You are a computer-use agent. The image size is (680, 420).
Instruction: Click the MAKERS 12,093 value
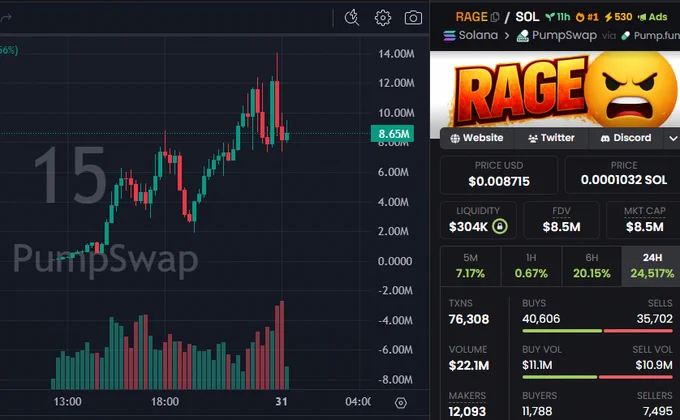pyautogui.click(x=467, y=411)
